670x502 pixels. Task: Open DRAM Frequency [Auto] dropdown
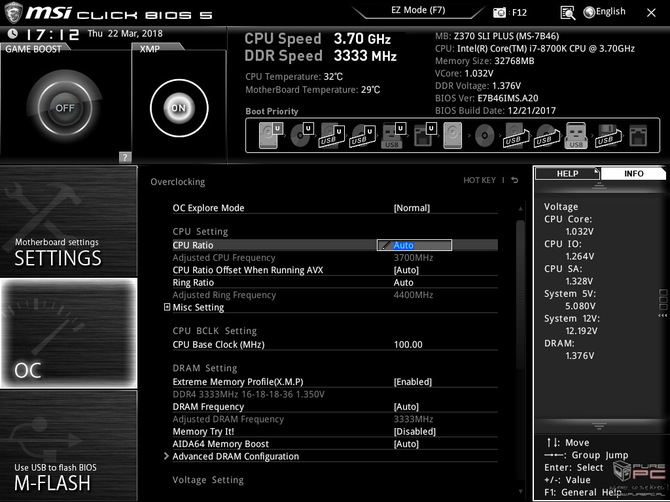[x=406, y=406]
